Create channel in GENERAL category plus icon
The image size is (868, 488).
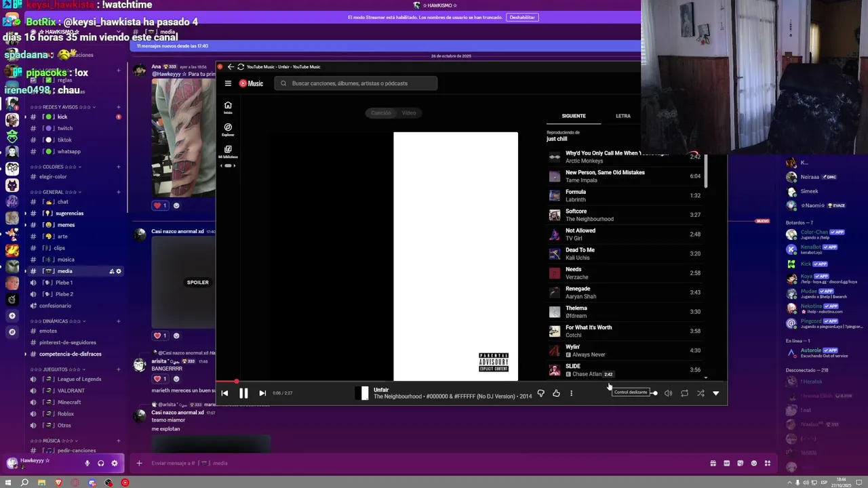[x=118, y=192]
